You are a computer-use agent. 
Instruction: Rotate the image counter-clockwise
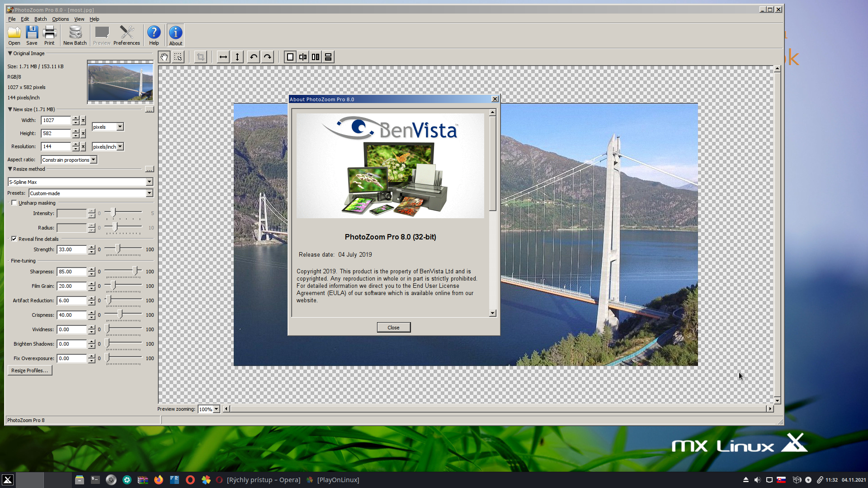pos(254,57)
